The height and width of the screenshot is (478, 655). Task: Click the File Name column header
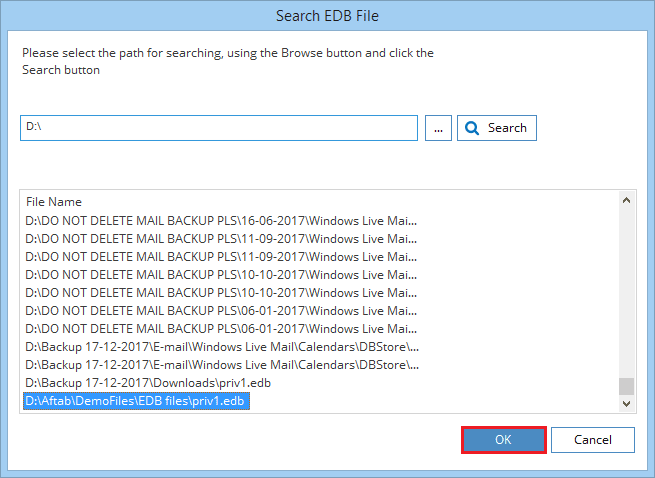pyautogui.click(x=54, y=202)
